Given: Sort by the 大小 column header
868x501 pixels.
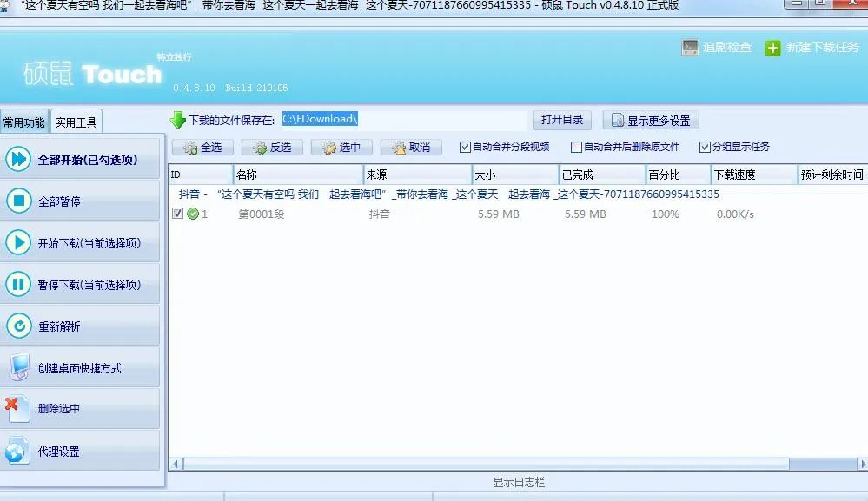Looking at the screenshot, I should pos(515,175).
